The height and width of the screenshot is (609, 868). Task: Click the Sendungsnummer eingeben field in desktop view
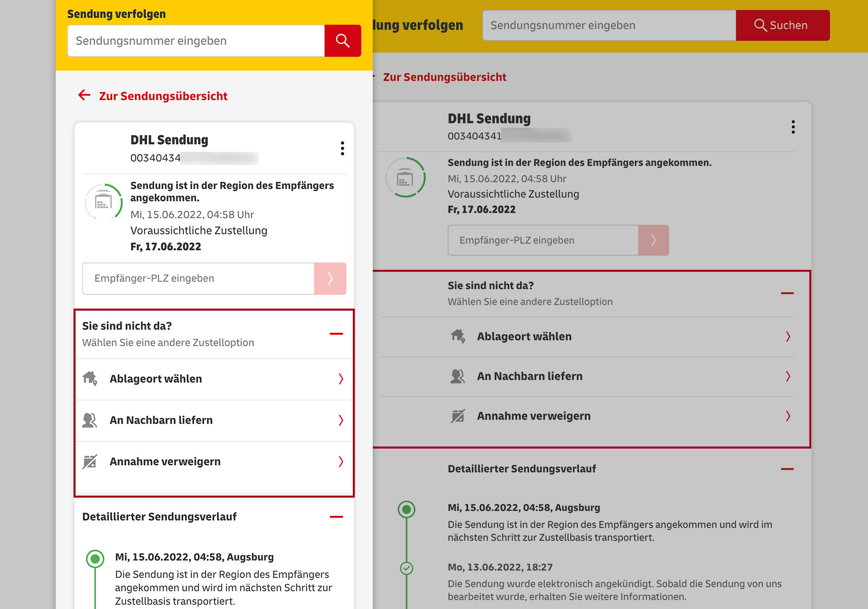click(x=609, y=25)
